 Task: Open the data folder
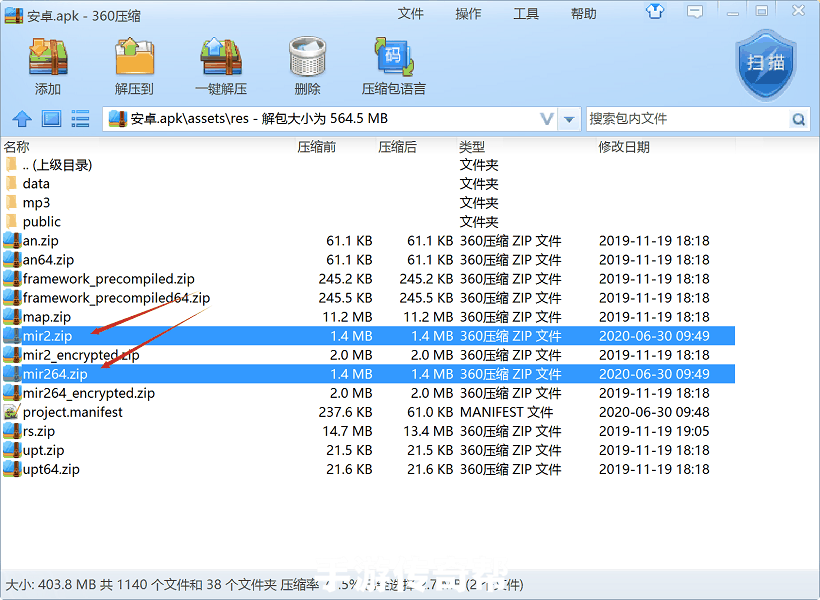[36, 184]
